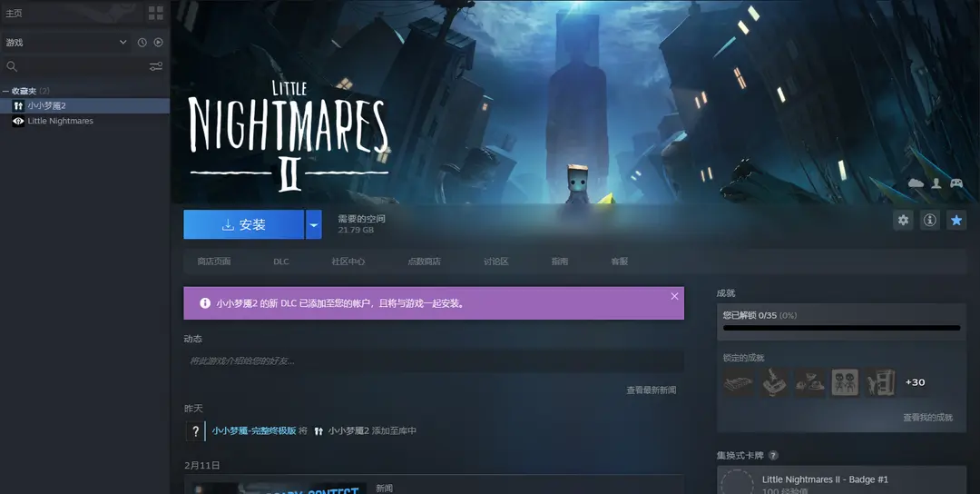Click the question mark icon under 昨天
This screenshot has height=494, width=980.
(196, 430)
